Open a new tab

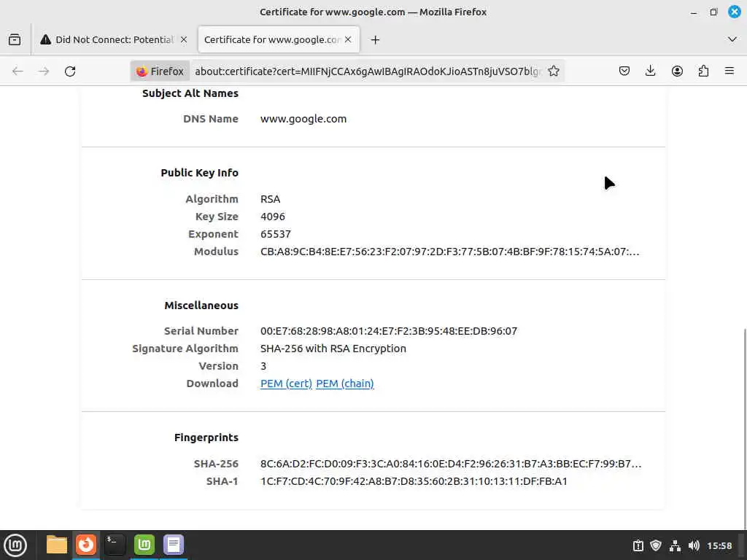tap(376, 40)
